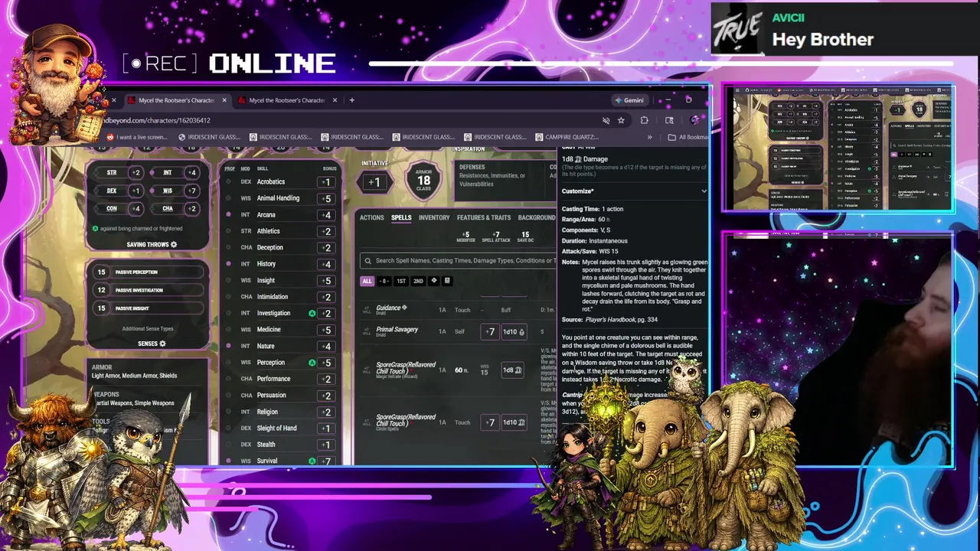This screenshot has width=980, height=551.
Task: Switch to the Features & Traits tab
Action: coord(484,218)
